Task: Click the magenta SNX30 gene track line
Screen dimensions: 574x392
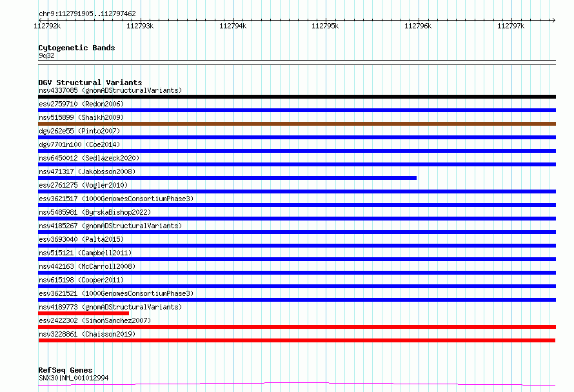Action: tap(297, 384)
